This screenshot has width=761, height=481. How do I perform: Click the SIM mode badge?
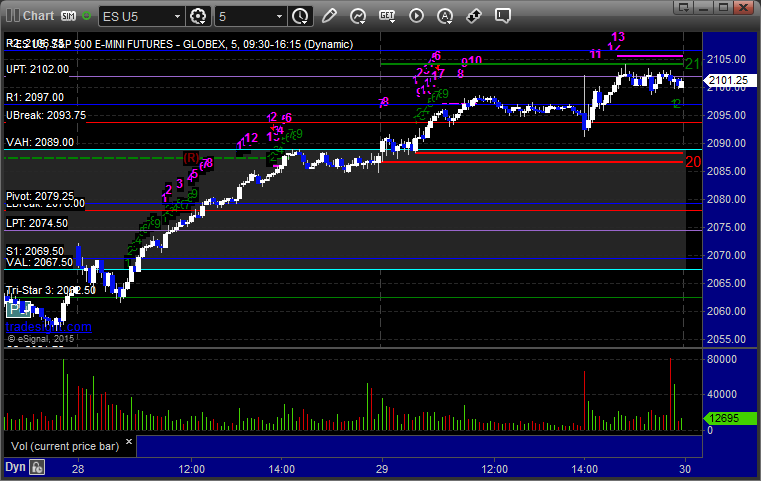(68, 16)
